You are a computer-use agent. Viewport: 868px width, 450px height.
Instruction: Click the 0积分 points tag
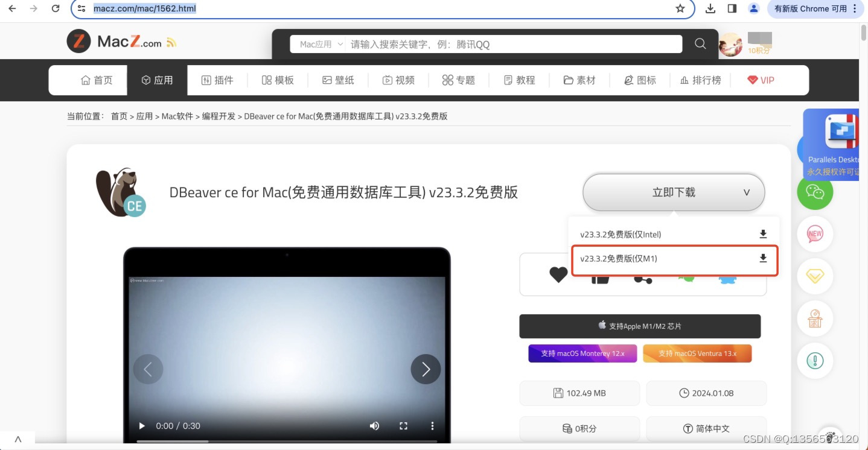coord(579,428)
